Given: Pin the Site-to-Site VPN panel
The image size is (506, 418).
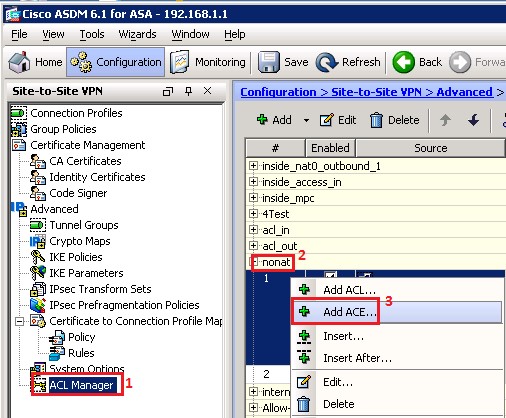Looking at the screenshot, I should (x=188, y=91).
